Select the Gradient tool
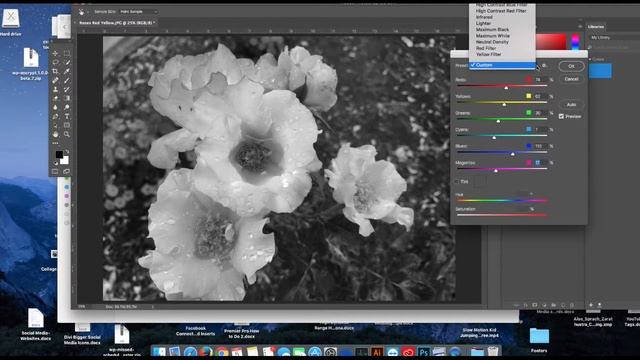 67,98
